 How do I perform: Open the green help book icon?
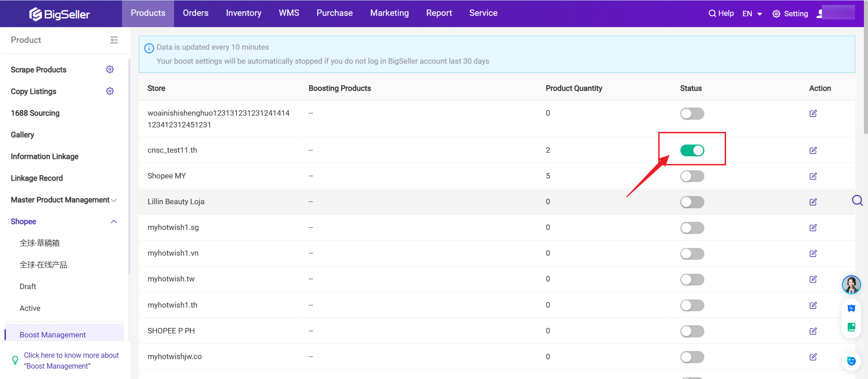(x=851, y=327)
